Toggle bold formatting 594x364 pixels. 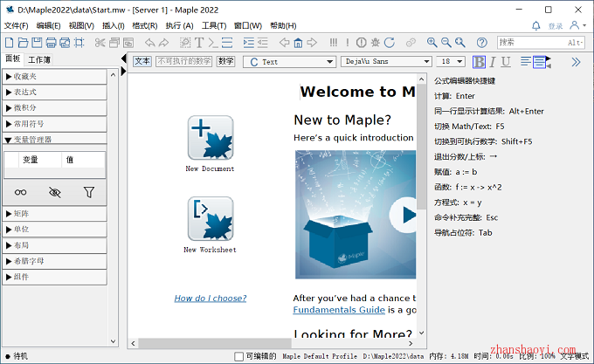(x=479, y=62)
